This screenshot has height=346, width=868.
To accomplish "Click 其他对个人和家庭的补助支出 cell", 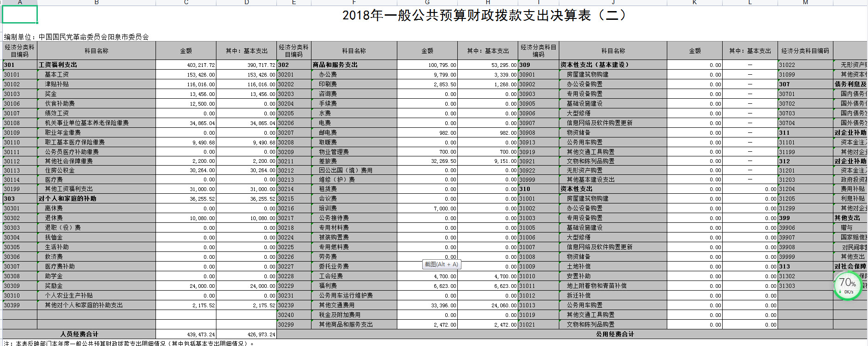I will click(96, 305).
